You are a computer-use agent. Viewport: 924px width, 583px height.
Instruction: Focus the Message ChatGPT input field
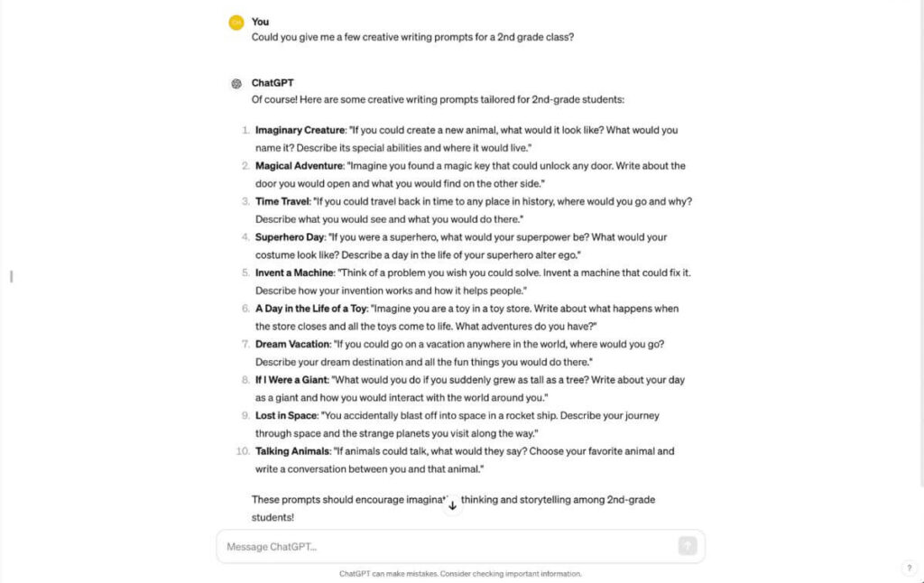pyautogui.click(x=447, y=546)
